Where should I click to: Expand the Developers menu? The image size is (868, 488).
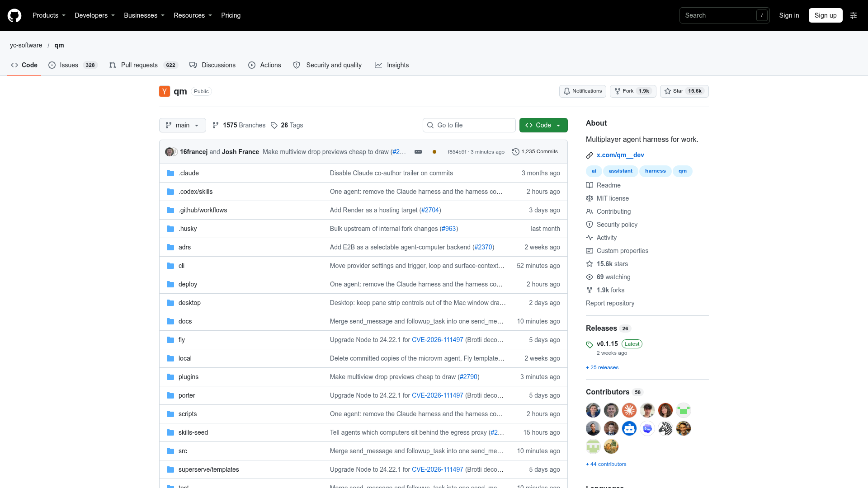pos(95,15)
